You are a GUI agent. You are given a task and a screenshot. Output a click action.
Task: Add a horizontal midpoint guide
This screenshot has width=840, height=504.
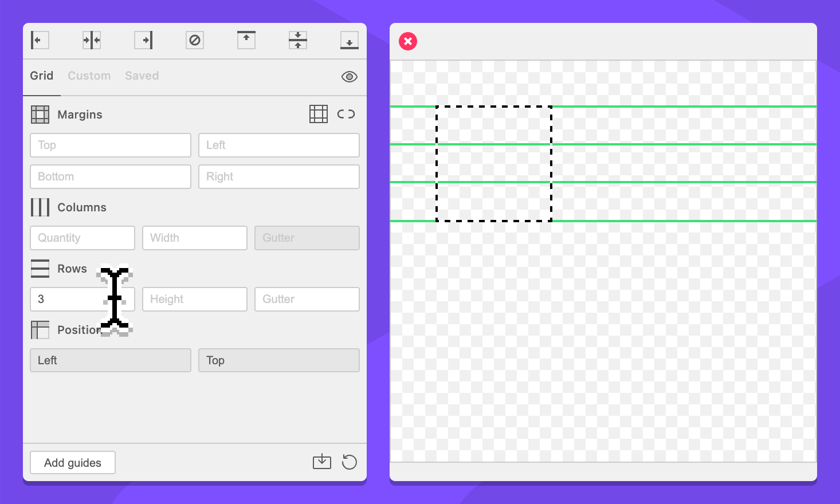pos(298,40)
